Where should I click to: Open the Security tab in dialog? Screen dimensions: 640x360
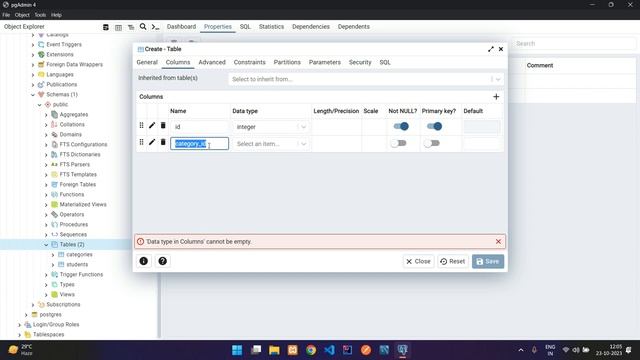(x=360, y=62)
